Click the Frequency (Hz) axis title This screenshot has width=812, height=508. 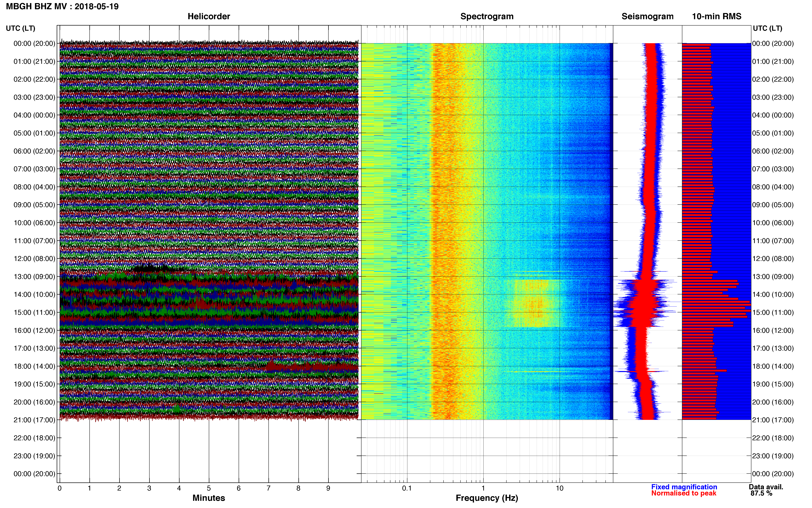click(x=487, y=498)
